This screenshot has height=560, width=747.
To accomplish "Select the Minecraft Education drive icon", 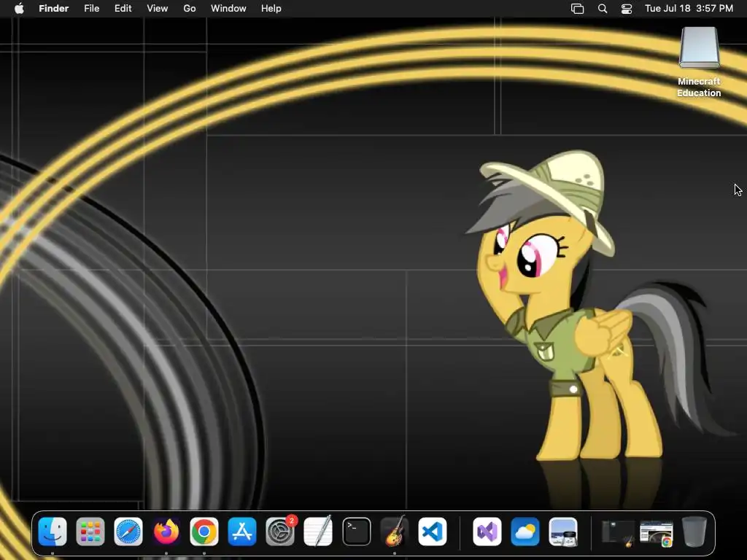I will (699, 48).
